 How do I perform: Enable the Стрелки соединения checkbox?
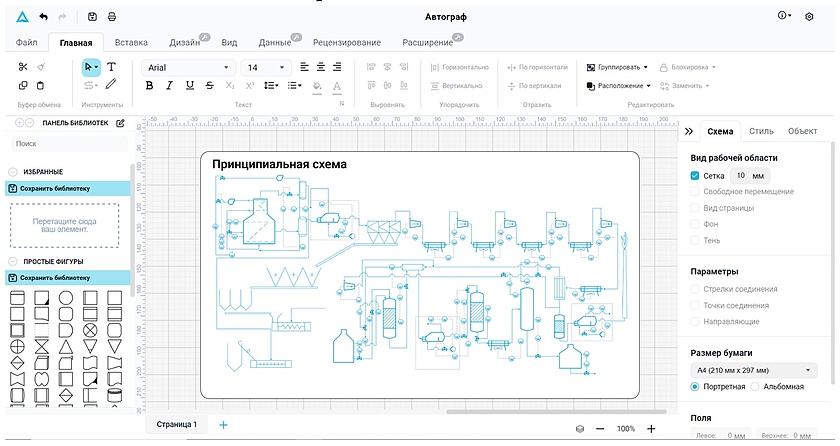pos(696,289)
